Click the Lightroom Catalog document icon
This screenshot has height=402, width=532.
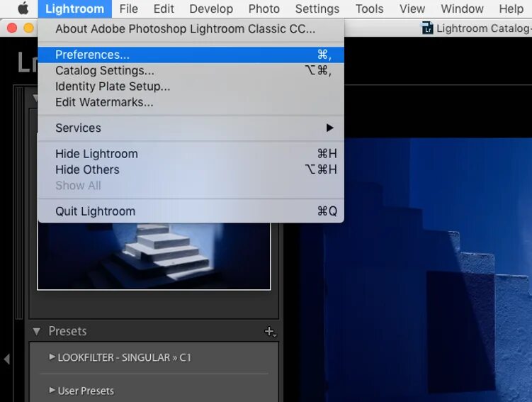click(427, 28)
